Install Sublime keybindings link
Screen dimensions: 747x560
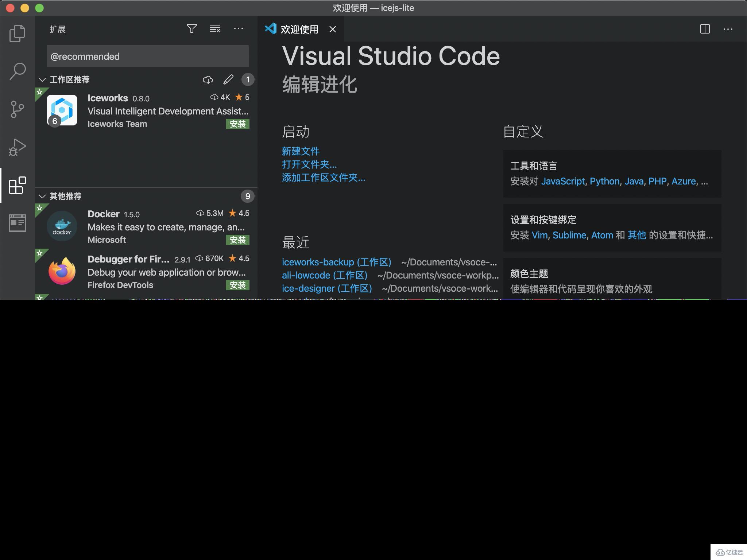pyautogui.click(x=569, y=235)
